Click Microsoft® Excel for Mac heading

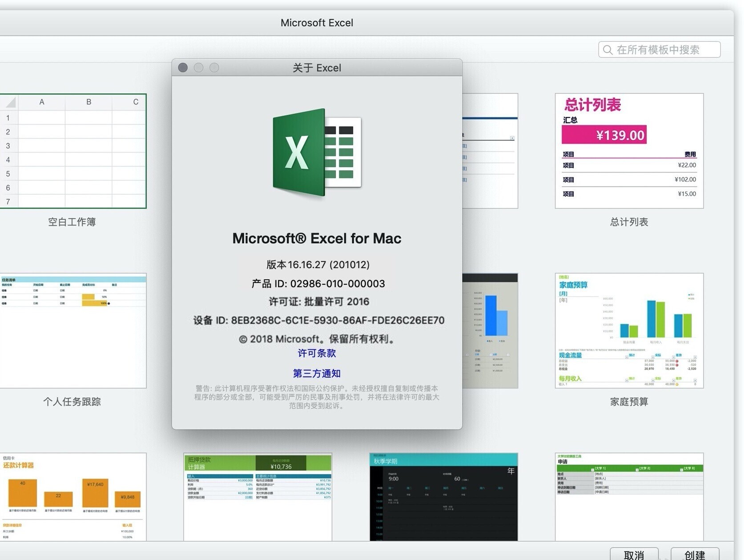[x=317, y=238]
